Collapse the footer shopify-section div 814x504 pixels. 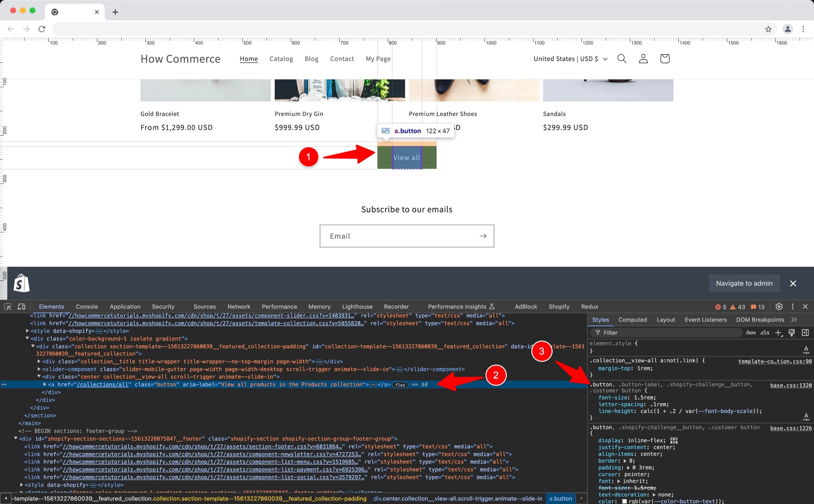coord(15,438)
